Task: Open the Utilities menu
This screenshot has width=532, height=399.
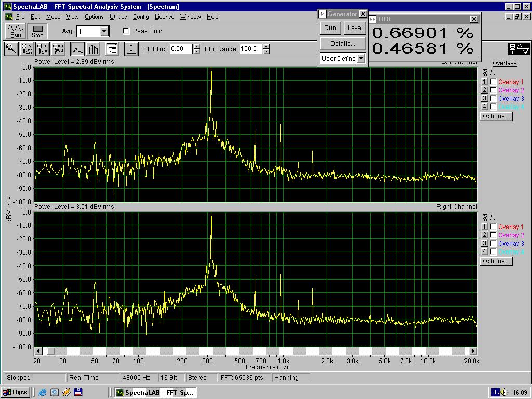Action: tap(118, 17)
